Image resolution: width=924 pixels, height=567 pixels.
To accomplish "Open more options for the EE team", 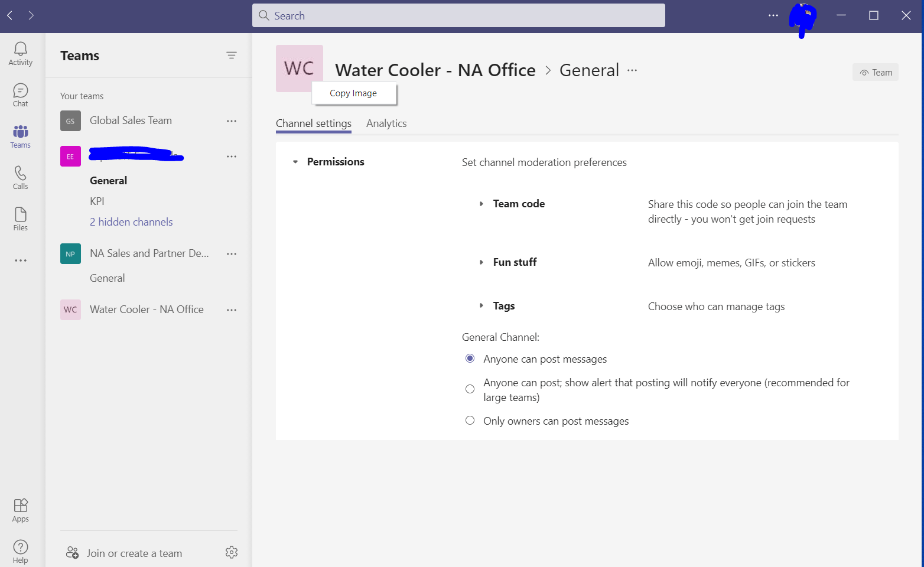I will tap(232, 157).
